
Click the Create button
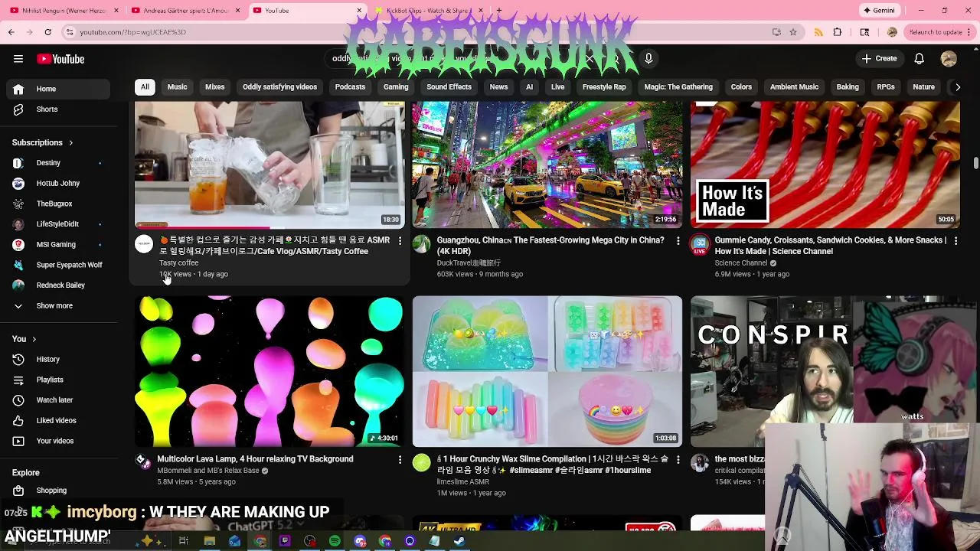tap(879, 58)
